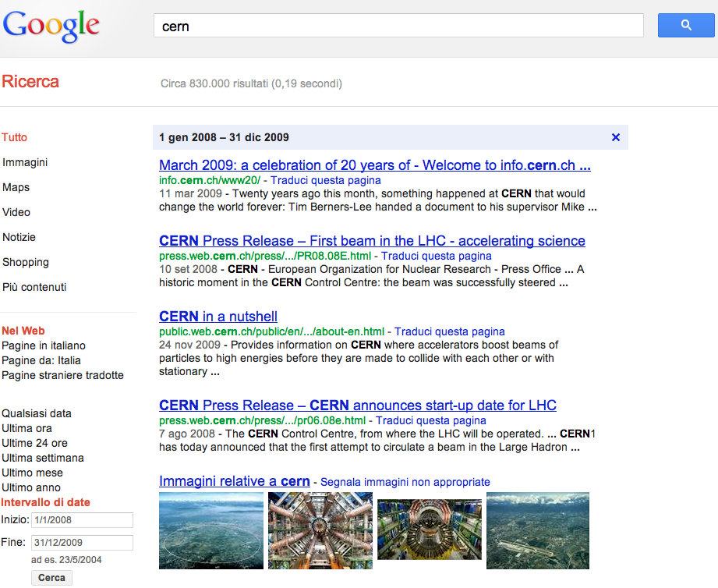718x588 pixels.
Task: Choose Ultimo anno filter
Action: 31,487
